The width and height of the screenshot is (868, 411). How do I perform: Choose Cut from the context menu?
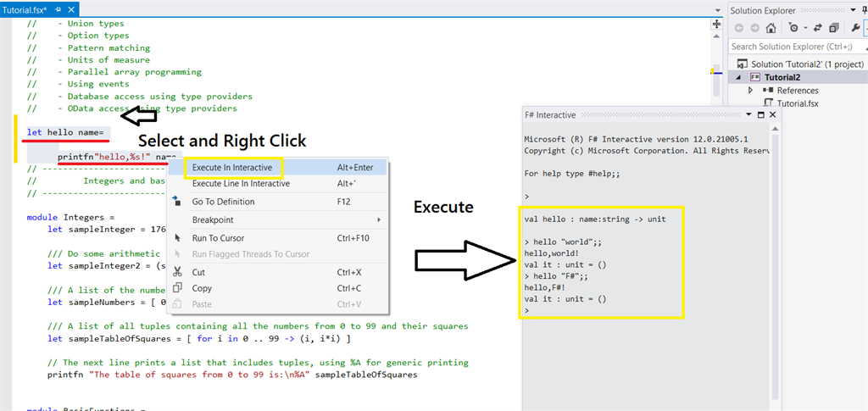[277, 272]
